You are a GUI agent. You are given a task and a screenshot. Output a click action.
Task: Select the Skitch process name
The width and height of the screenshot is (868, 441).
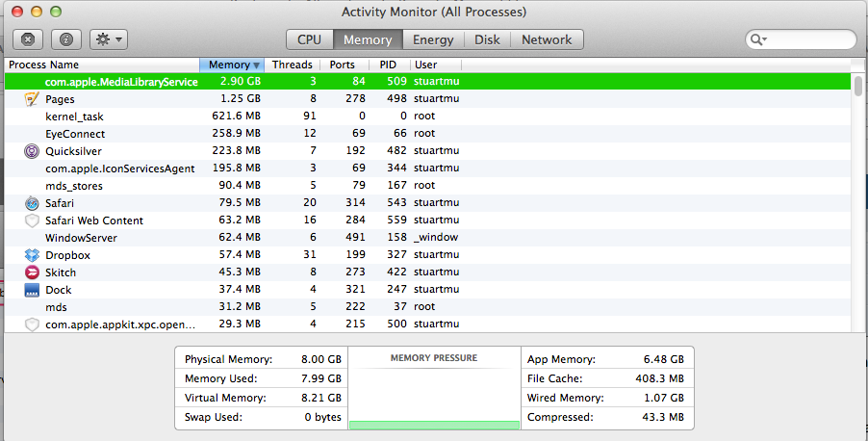click(x=61, y=272)
